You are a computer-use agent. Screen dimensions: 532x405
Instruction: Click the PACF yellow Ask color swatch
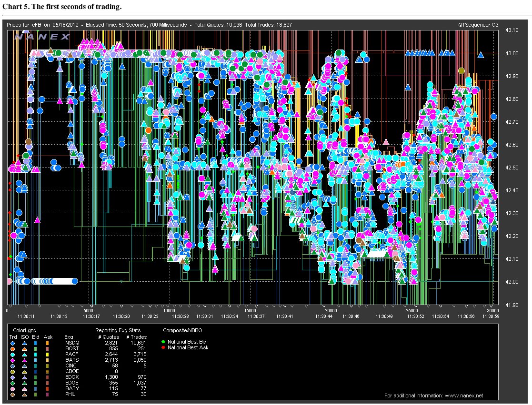point(48,354)
